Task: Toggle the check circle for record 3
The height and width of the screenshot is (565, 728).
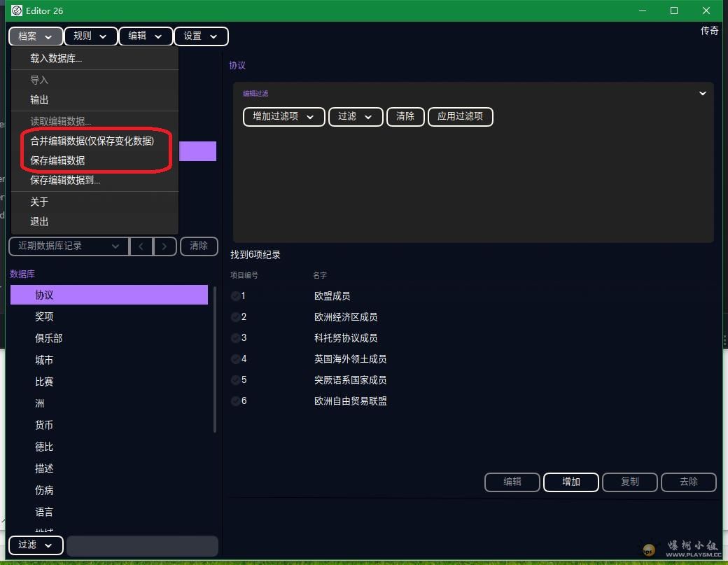Action: tap(235, 338)
